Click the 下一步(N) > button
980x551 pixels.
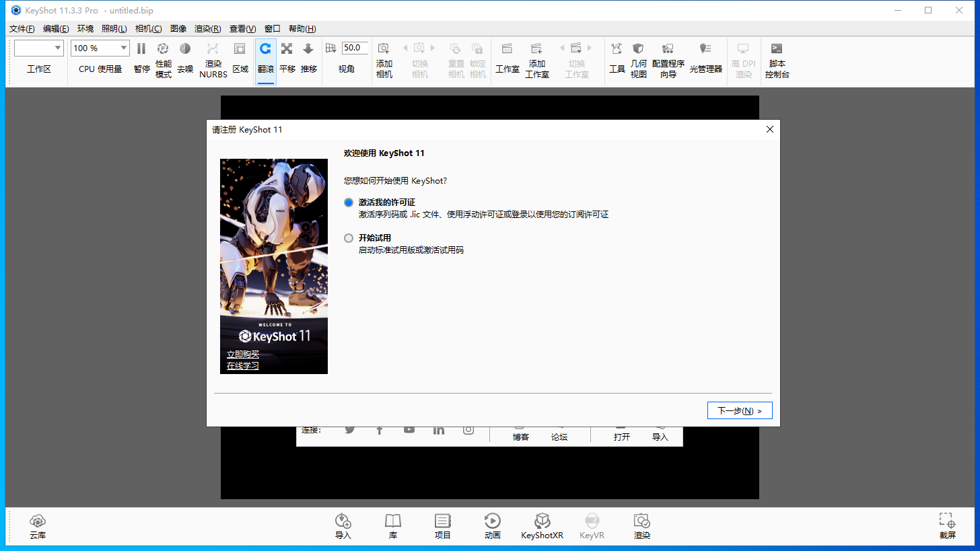740,410
